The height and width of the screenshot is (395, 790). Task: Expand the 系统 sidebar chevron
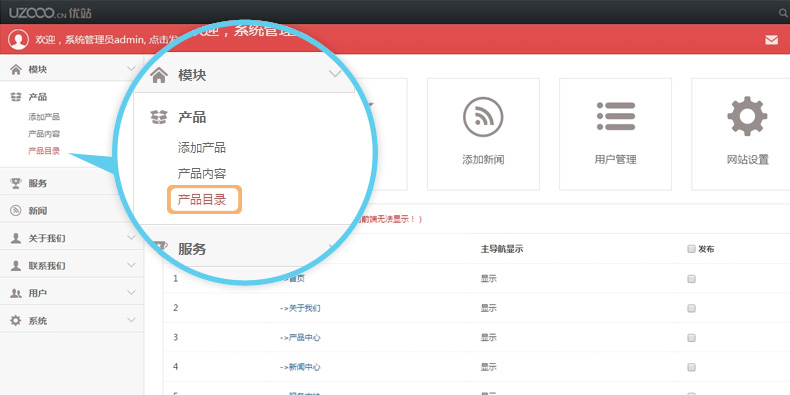[x=131, y=320]
